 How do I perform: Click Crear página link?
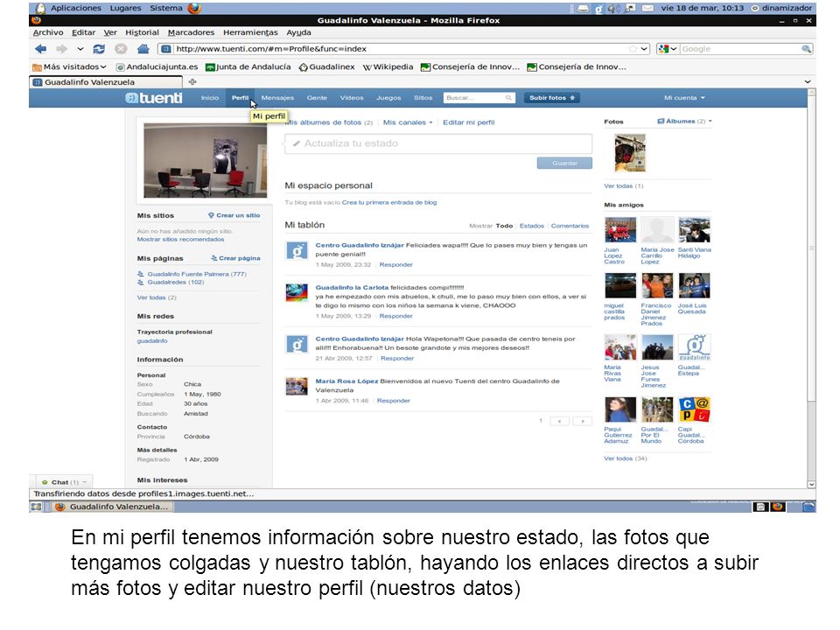pos(235,258)
